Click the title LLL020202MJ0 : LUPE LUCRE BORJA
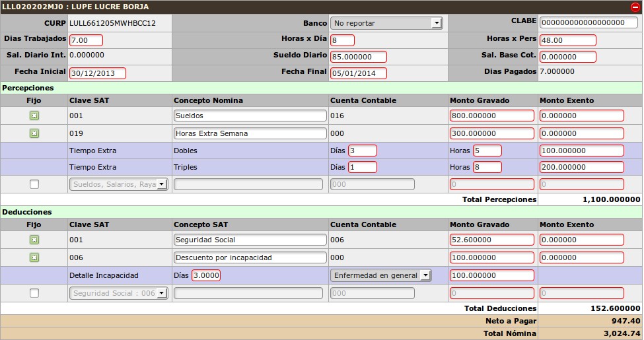This screenshot has width=644, height=340. tap(75, 7)
